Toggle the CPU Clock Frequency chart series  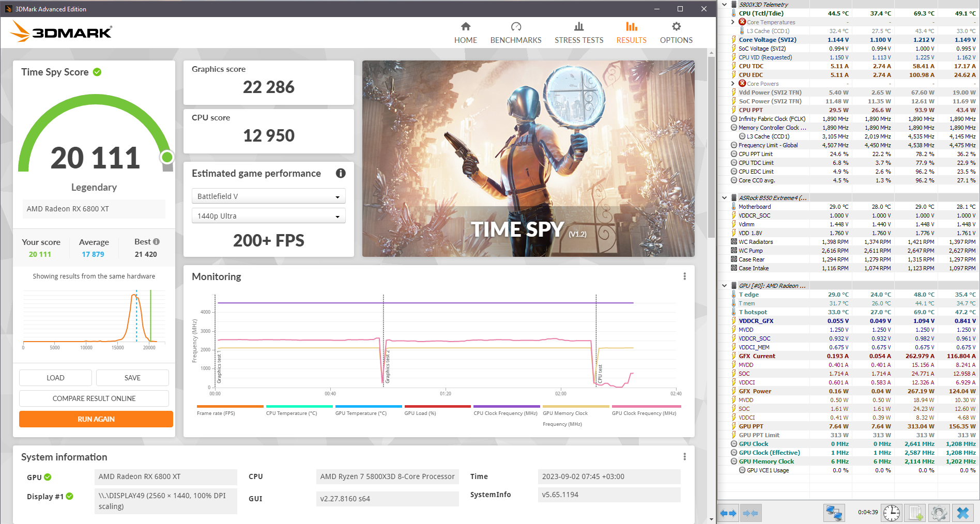tap(507, 410)
